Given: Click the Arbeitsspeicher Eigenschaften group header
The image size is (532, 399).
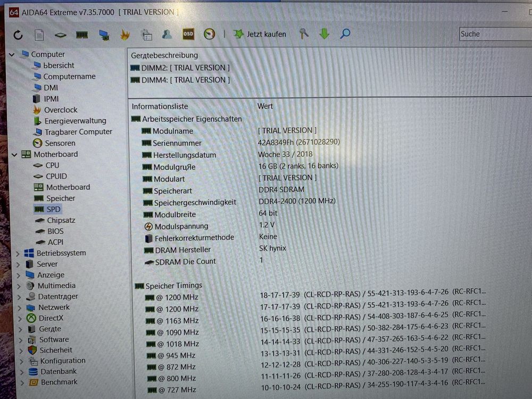Looking at the screenshot, I should coord(187,119).
